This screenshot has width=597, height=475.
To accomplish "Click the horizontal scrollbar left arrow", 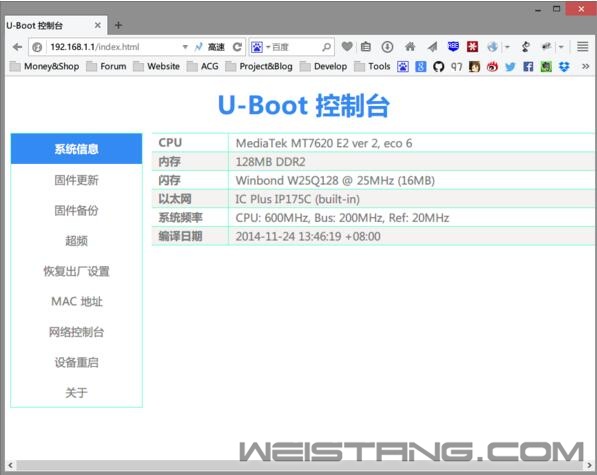I will pyautogui.click(x=10, y=465).
